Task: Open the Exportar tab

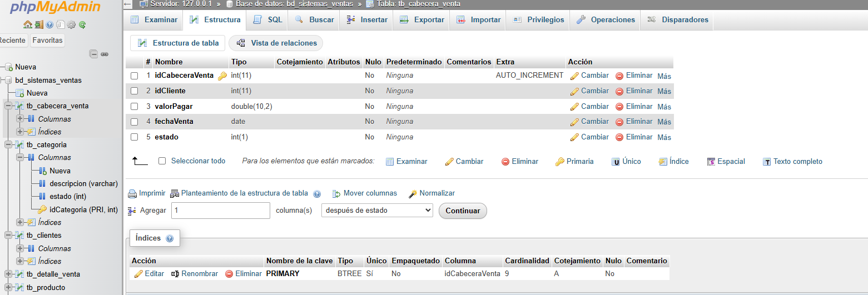Action: click(421, 20)
